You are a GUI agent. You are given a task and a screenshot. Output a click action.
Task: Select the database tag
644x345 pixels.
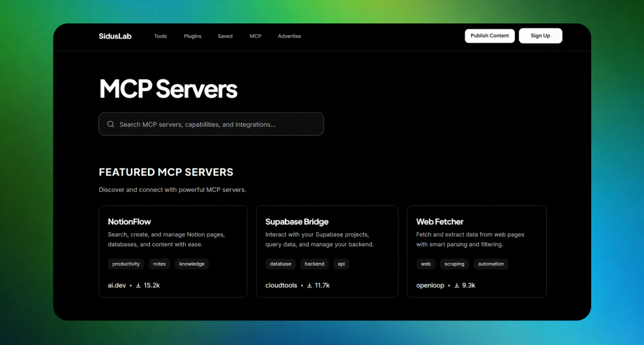(x=280, y=264)
